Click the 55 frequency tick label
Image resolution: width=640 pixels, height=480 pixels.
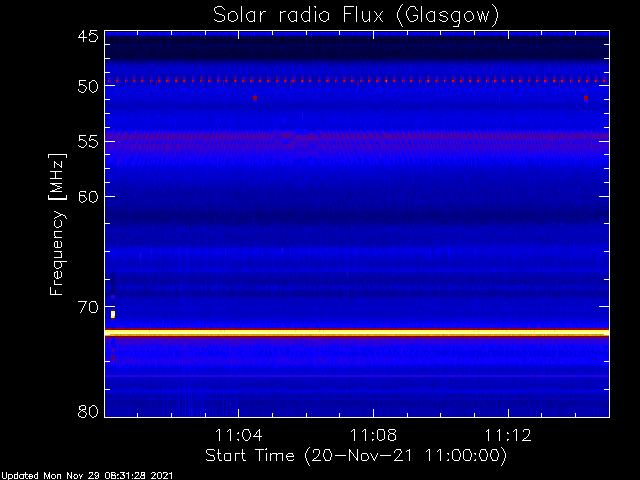point(88,142)
